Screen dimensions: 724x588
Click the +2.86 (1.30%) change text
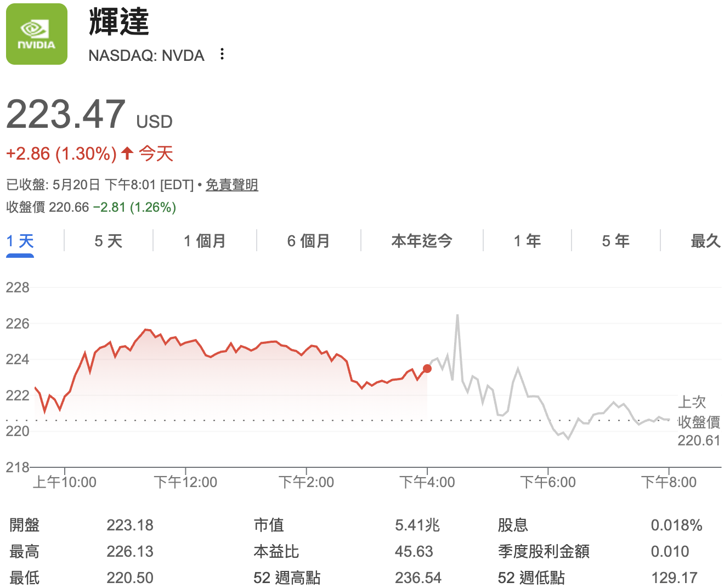tap(61, 154)
